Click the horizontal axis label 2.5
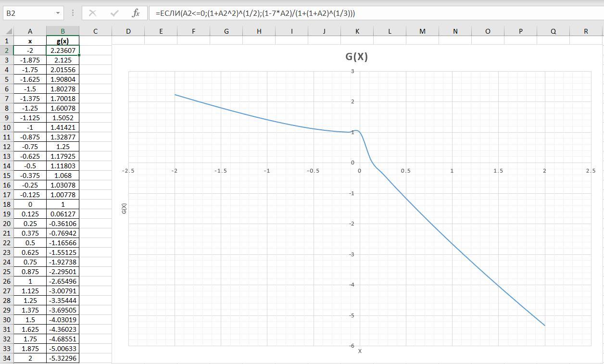The width and height of the screenshot is (604, 364). (591, 171)
